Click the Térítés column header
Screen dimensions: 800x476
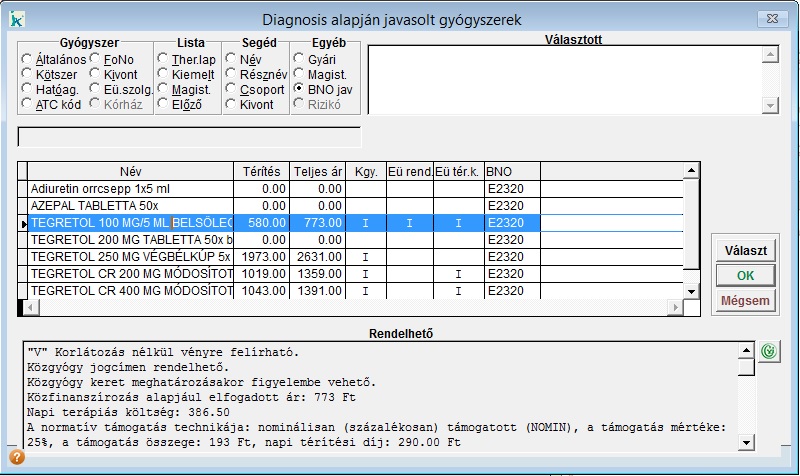tap(259, 171)
